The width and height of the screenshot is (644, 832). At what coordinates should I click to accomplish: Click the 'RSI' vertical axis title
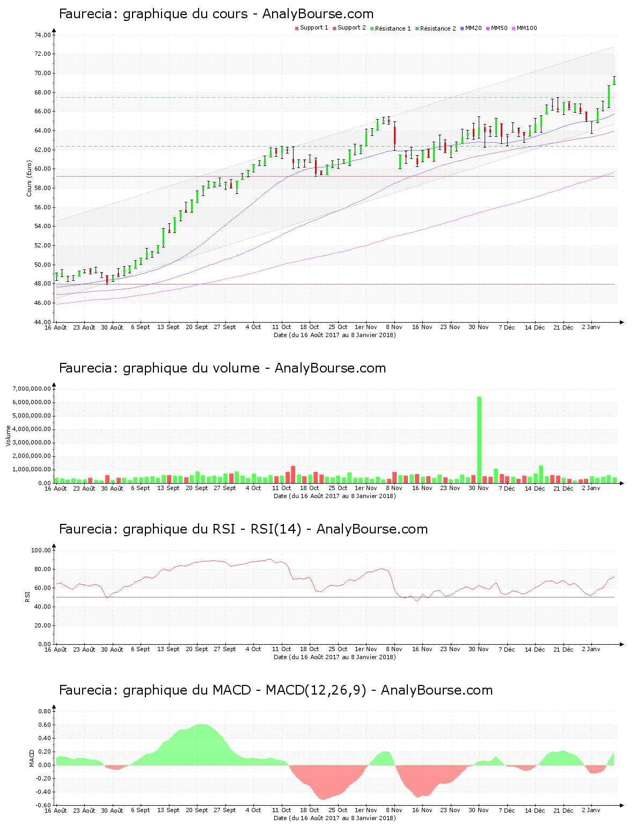coord(27,597)
